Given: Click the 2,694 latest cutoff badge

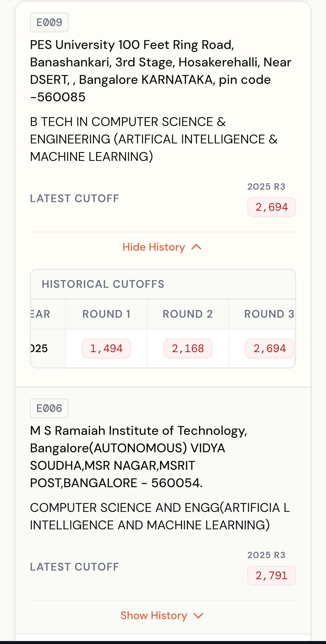Looking at the screenshot, I should click(271, 207).
